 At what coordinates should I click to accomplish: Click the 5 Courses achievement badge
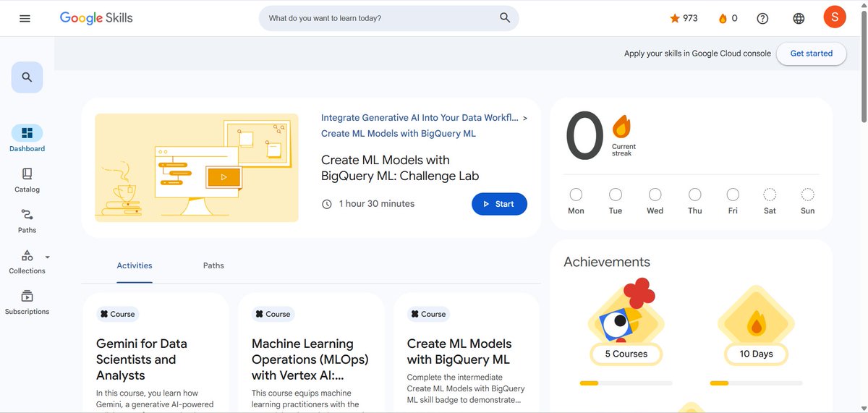tap(626, 323)
